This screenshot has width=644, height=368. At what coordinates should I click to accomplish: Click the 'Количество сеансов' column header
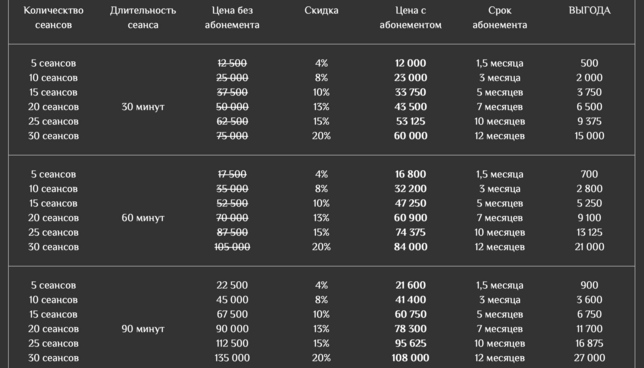tap(53, 18)
